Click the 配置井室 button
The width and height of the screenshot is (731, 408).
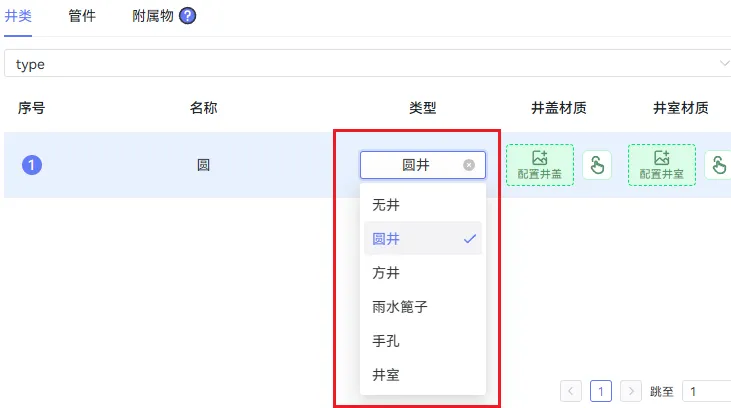click(662, 165)
